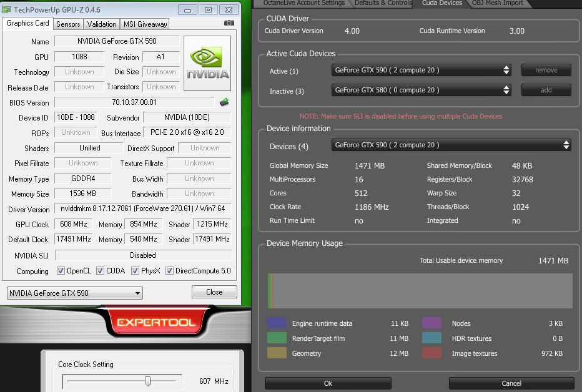Toggle the DirectCompute 5.0 checkbox
The image size is (582, 392).
pos(169,271)
